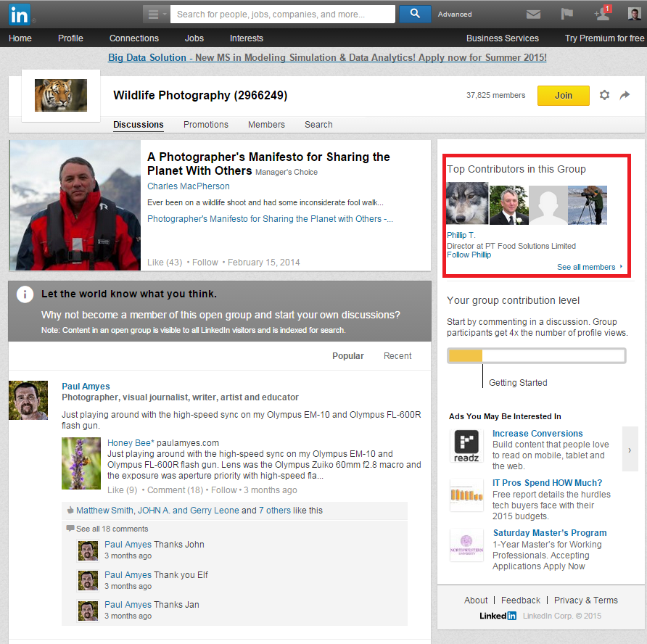Open the Connections menu
The height and width of the screenshot is (644, 647).
coord(134,38)
